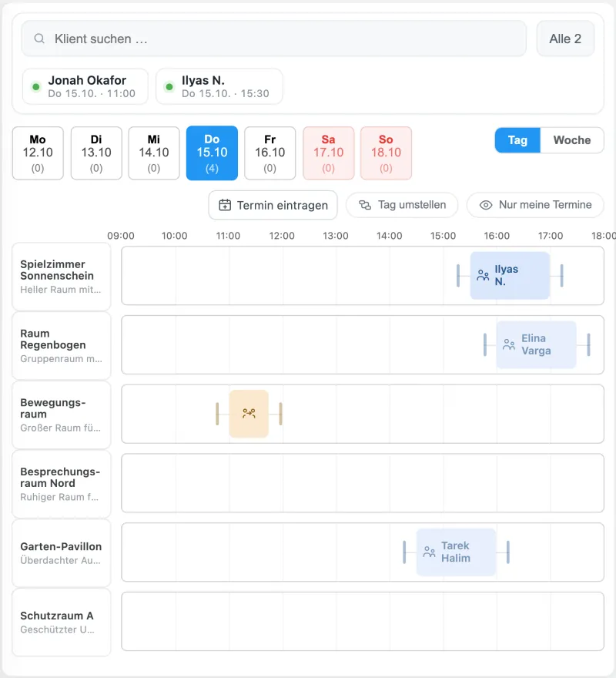
Task: Select Sunday 18.10 day tab
Action: 386,153
